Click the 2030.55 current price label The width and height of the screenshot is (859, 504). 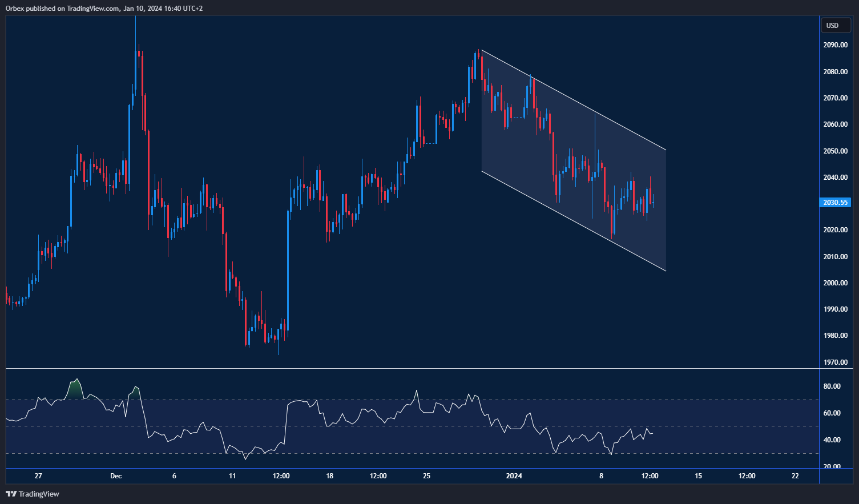(x=835, y=203)
